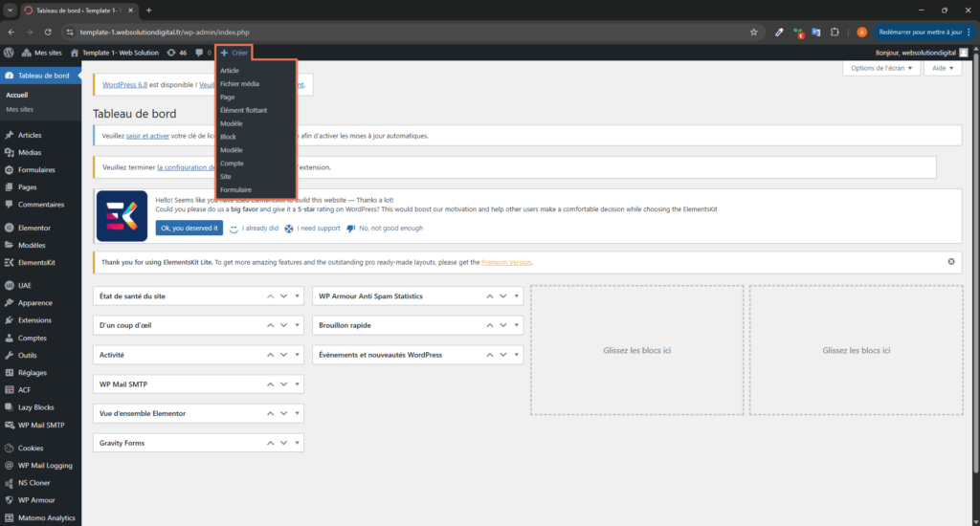Open Elementor in the sidebar
The height and width of the screenshot is (526, 980).
pos(33,228)
